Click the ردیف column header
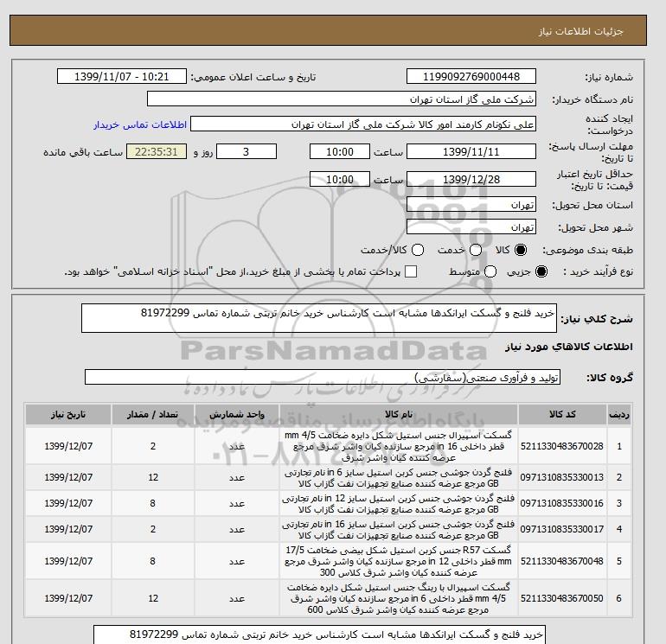 (619, 414)
